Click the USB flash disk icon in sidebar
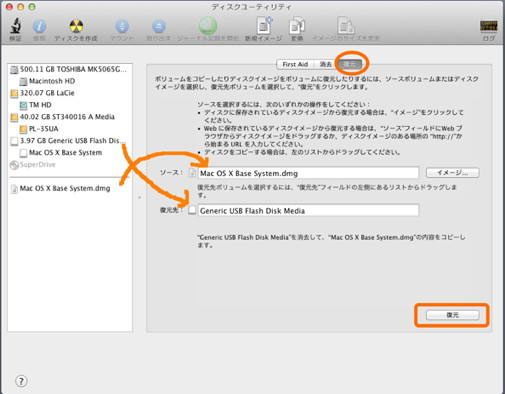Viewport: 505px width, 394px height. coord(14,141)
